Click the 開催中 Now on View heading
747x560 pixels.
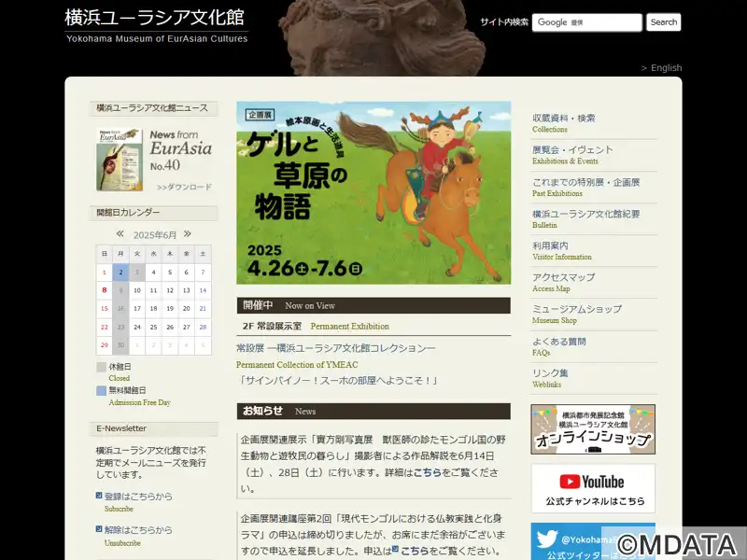(x=373, y=306)
